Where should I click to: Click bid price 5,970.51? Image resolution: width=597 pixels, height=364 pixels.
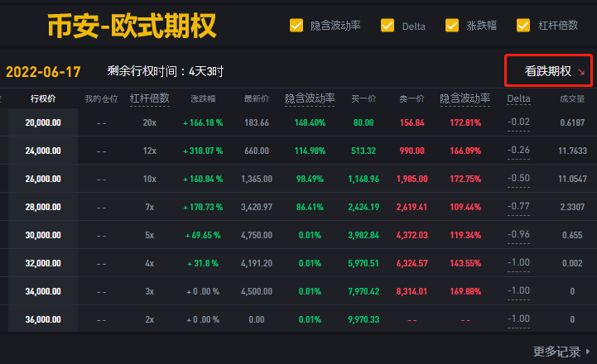click(x=363, y=263)
